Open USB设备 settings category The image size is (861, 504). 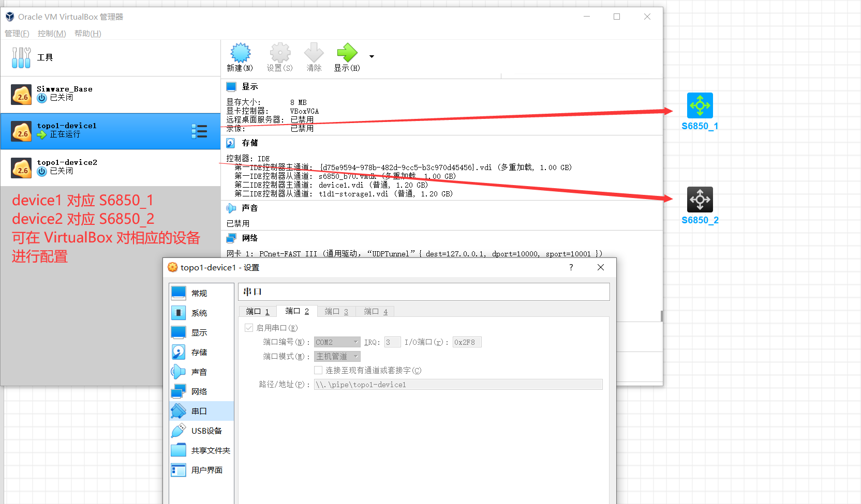[x=206, y=431]
